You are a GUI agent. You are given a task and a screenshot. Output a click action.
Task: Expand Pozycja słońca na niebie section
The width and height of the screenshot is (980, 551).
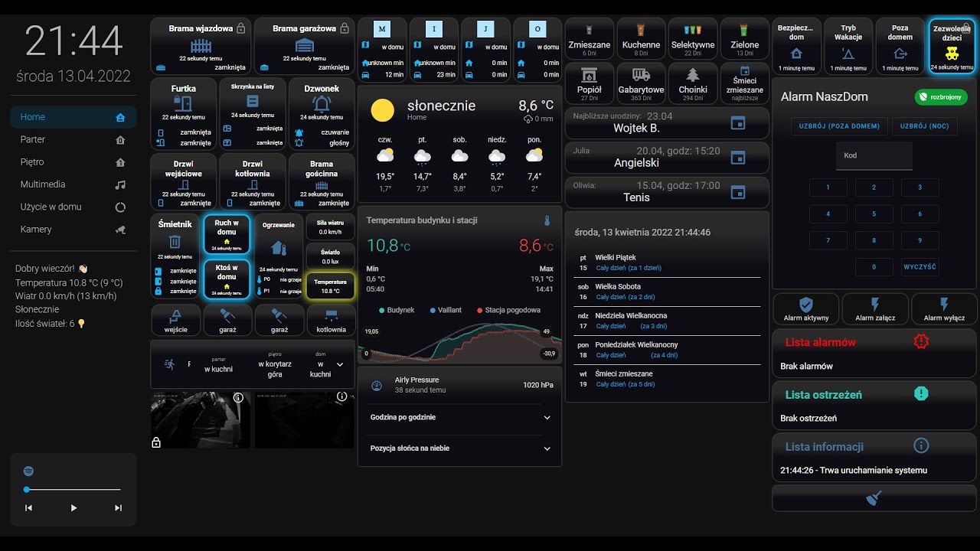pyautogui.click(x=459, y=448)
